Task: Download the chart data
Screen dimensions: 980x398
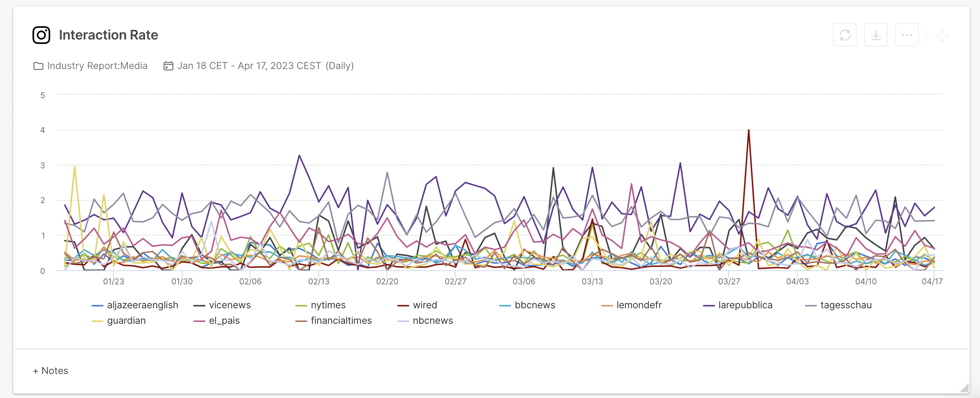Action: tap(876, 35)
